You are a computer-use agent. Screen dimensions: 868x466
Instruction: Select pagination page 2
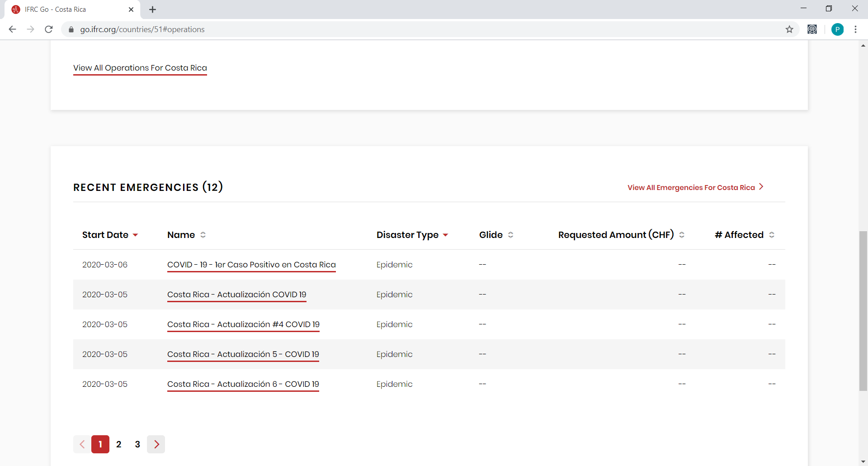(118, 444)
